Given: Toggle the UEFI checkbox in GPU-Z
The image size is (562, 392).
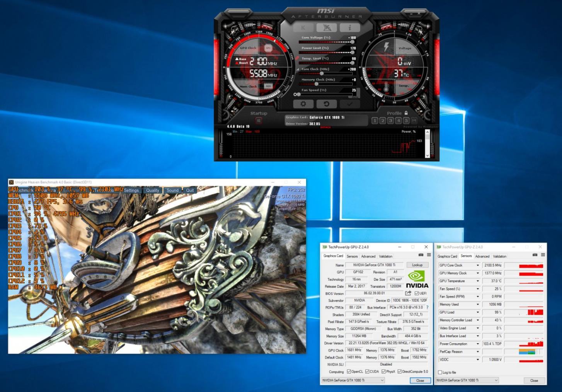Looking at the screenshot, I should tap(416, 293).
